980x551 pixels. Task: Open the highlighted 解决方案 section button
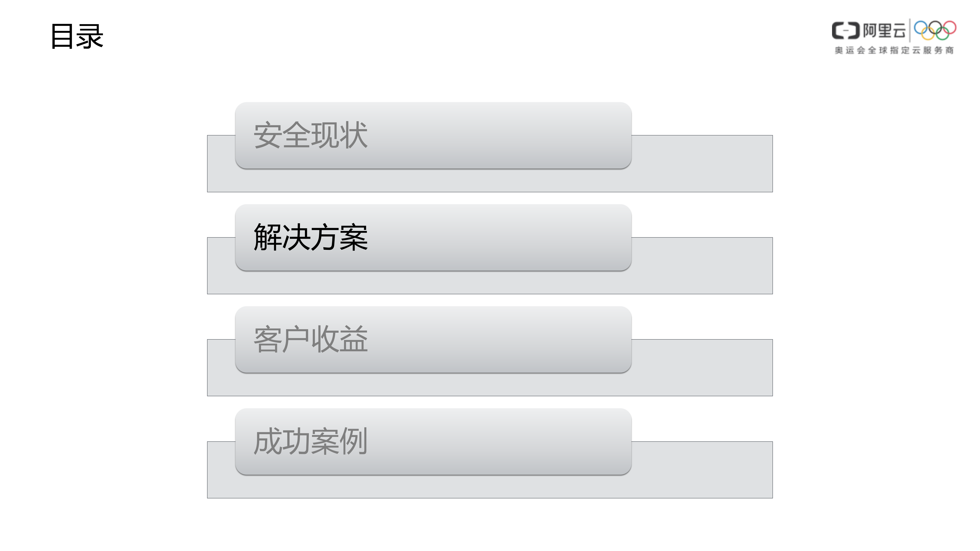pyautogui.click(x=433, y=237)
